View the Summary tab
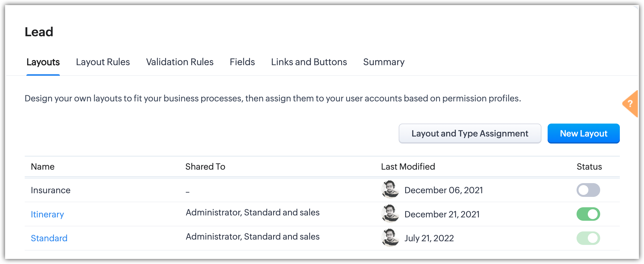The image size is (644, 264). 384,62
